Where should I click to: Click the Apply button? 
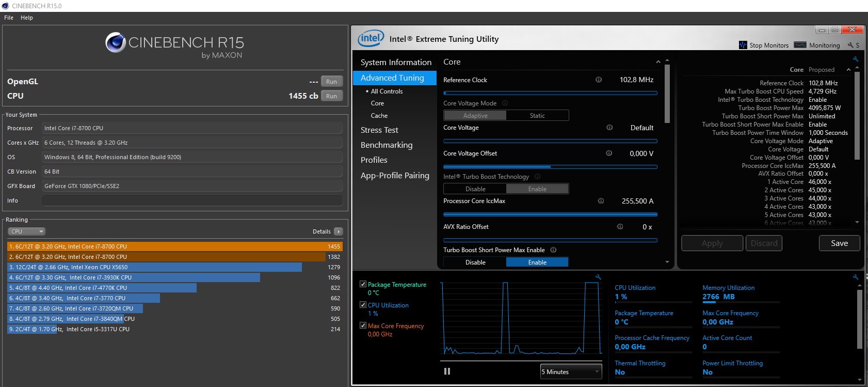coord(712,243)
